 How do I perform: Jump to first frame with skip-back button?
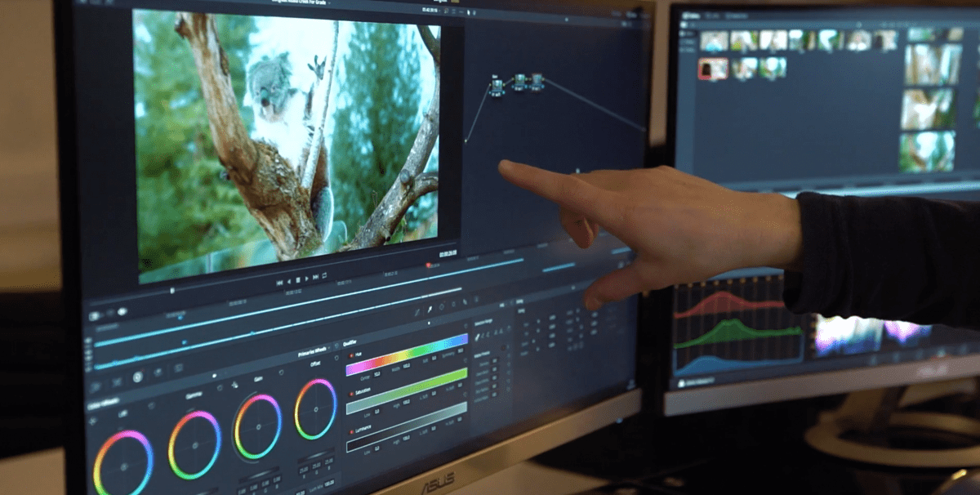(x=279, y=283)
